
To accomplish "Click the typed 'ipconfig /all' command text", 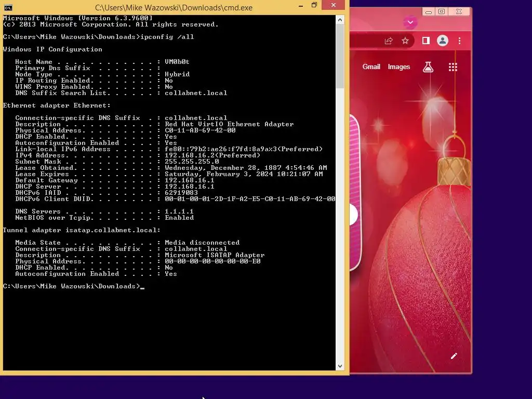I will point(167,37).
